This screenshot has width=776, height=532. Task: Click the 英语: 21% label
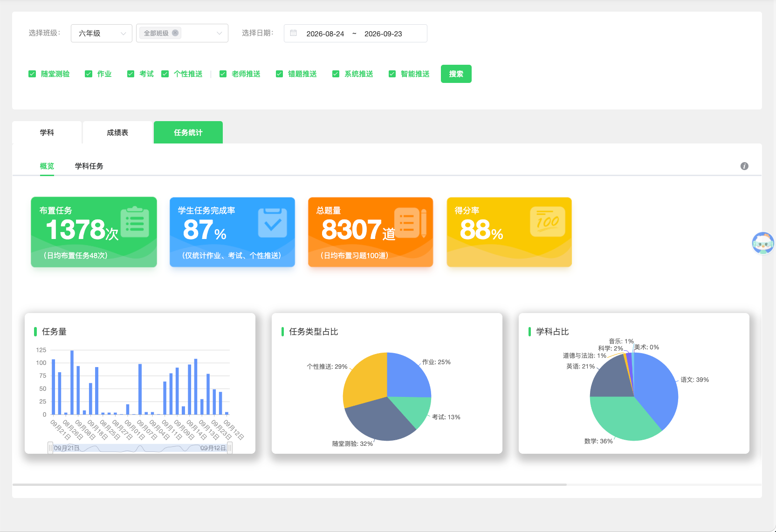[x=580, y=366]
